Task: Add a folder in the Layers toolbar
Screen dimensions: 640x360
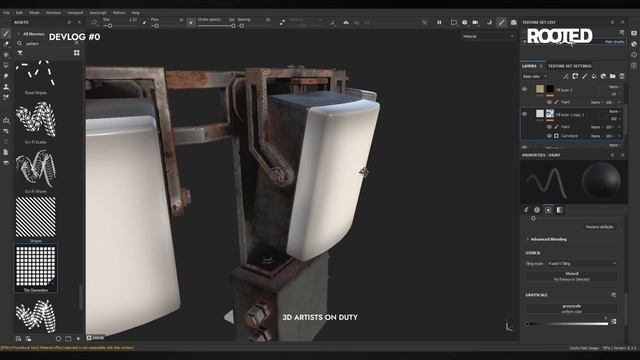Action: [613, 76]
